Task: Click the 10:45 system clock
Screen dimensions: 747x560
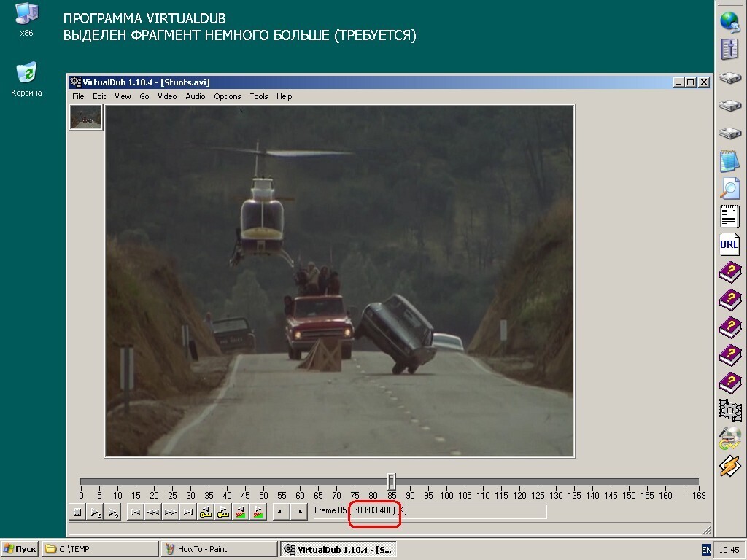Action: click(x=729, y=550)
